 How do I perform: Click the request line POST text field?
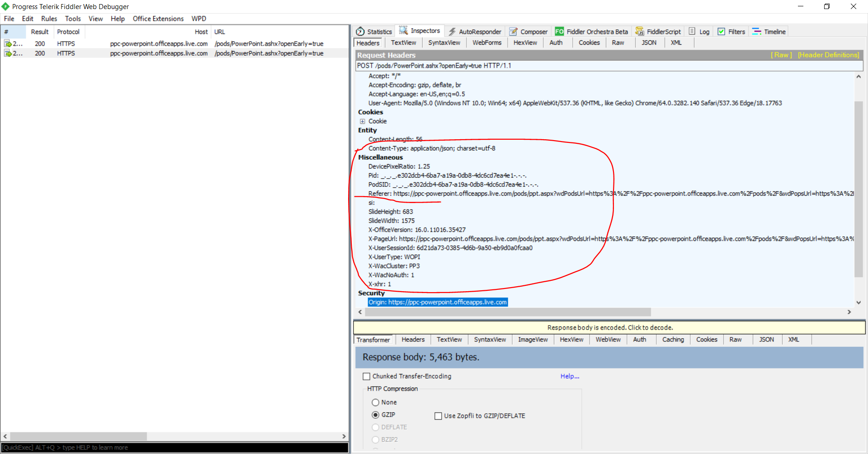click(x=609, y=66)
